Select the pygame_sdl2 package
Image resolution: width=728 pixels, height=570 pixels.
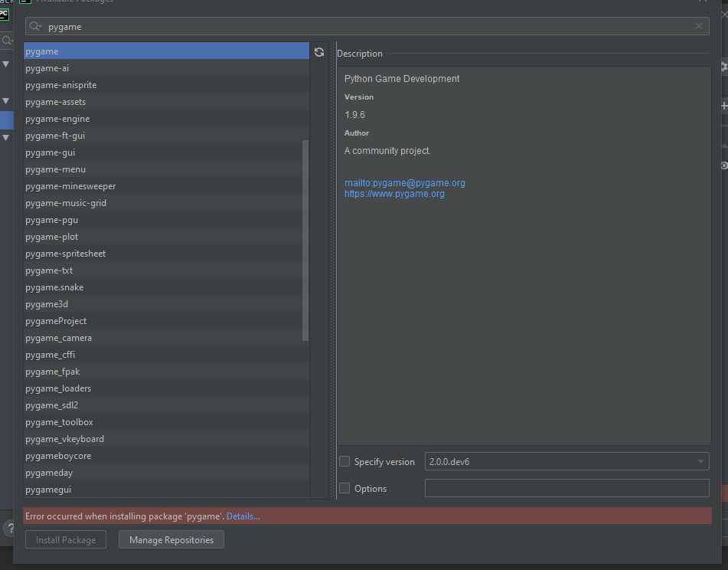tap(51, 405)
